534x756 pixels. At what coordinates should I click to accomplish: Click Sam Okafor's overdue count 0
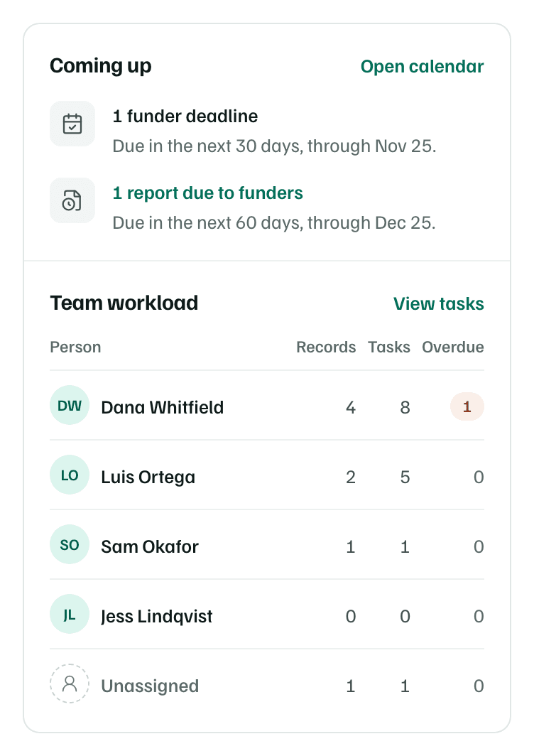tap(479, 547)
